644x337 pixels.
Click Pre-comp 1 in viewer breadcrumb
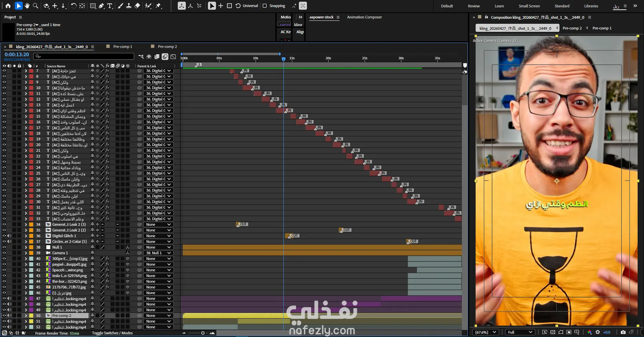[602, 28]
